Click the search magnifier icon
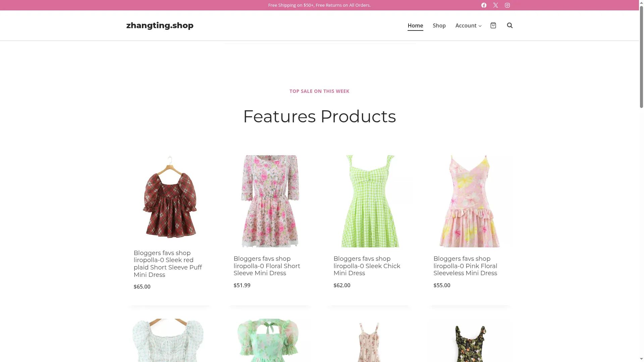 510,25
